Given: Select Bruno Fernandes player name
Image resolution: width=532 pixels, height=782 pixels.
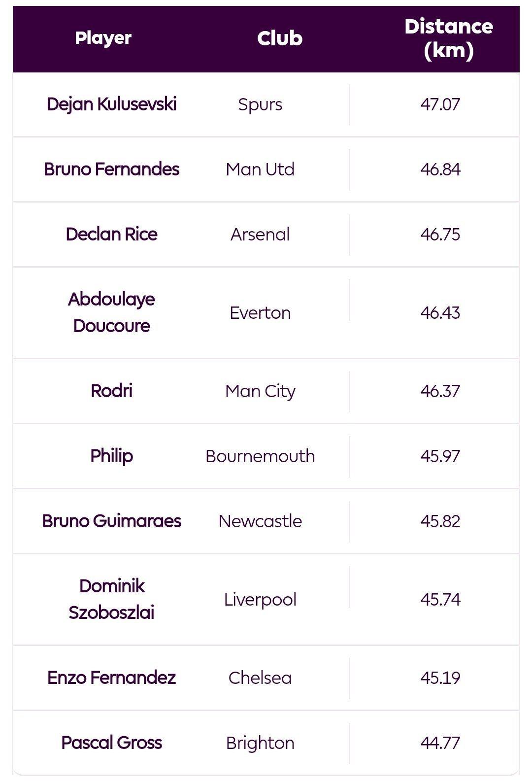Looking at the screenshot, I should (x=112, y=169).
